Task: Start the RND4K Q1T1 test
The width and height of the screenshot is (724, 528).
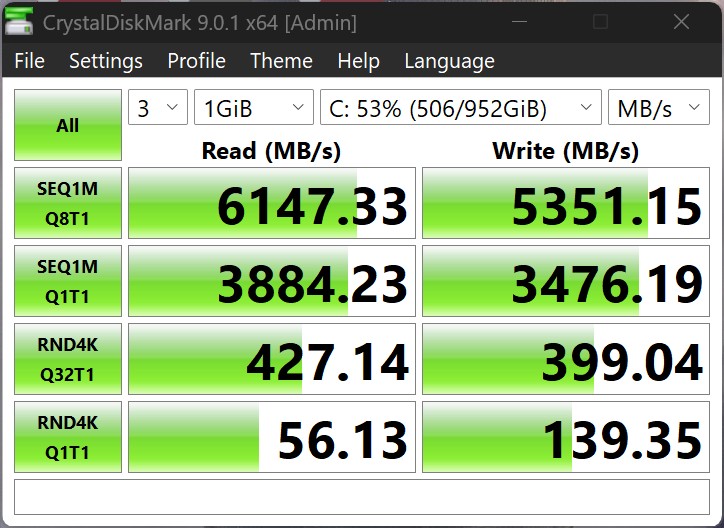Action: (68, 437)
